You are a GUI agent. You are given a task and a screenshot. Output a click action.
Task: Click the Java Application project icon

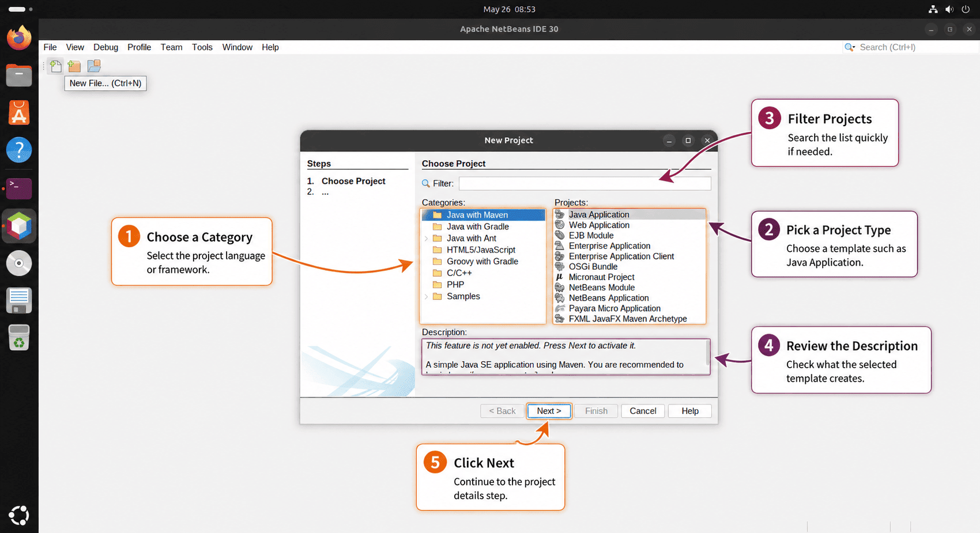click(560, 214)
